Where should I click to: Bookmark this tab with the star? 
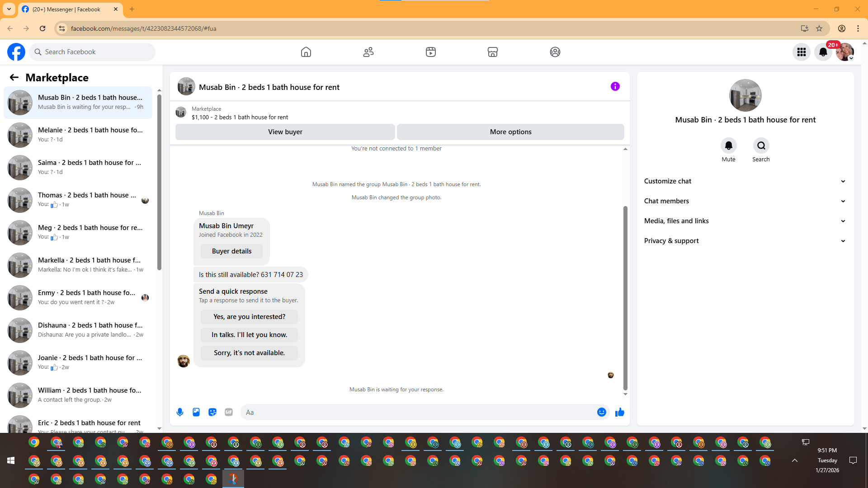tap(819, 28)
